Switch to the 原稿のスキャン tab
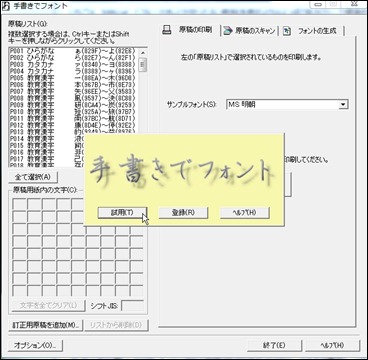Screen dimensions: 368x360 click(x=250, y=31)
